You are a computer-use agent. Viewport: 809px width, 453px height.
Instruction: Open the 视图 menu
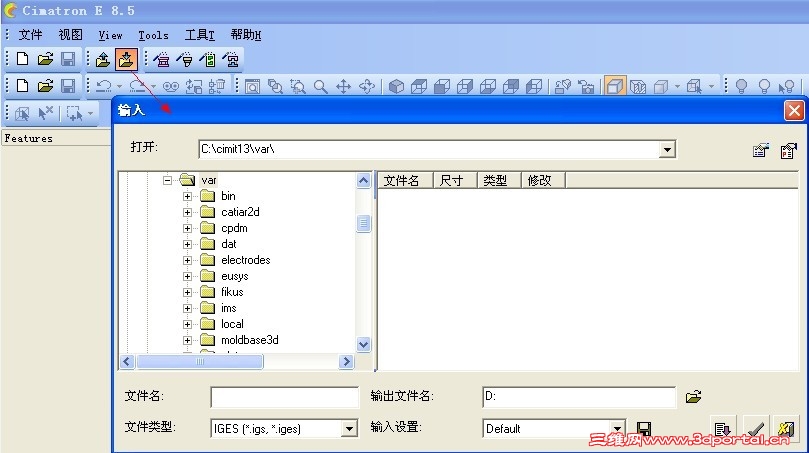(70, 35)
